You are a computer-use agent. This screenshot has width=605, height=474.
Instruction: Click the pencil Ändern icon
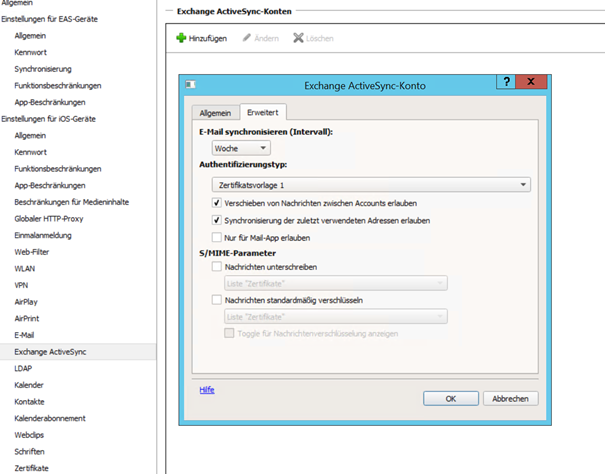(247, 38)
